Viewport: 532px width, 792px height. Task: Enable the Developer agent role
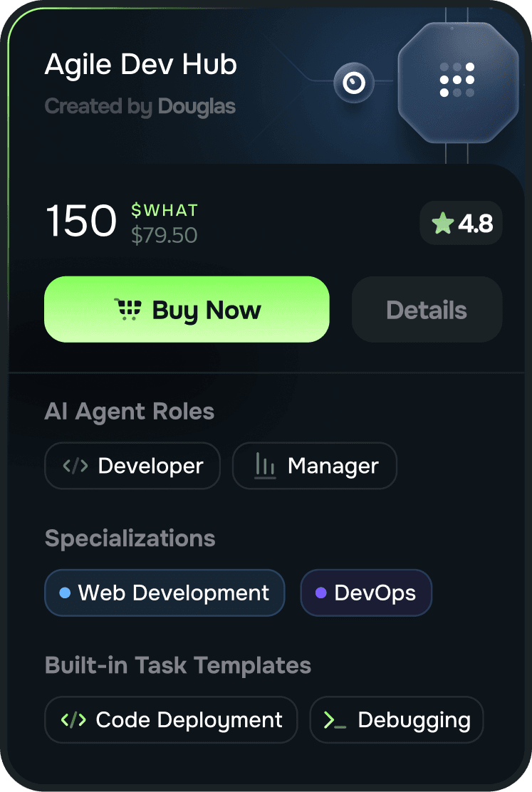click(132, 466)
